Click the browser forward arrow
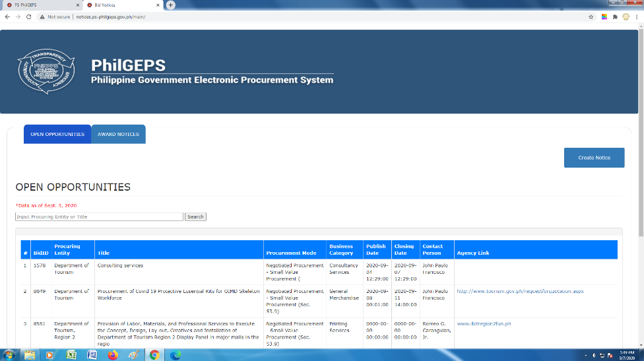The height and width of the screenshot is (361, 644). pyautogui.click(x=18, y=17)
